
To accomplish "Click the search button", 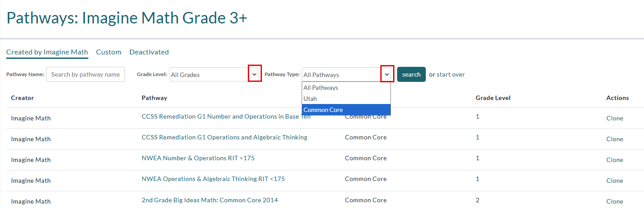I will (411, 74).
